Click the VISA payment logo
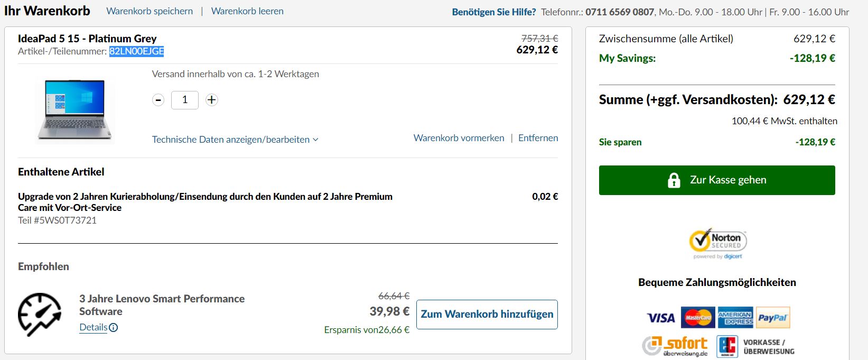 point(661,318)
